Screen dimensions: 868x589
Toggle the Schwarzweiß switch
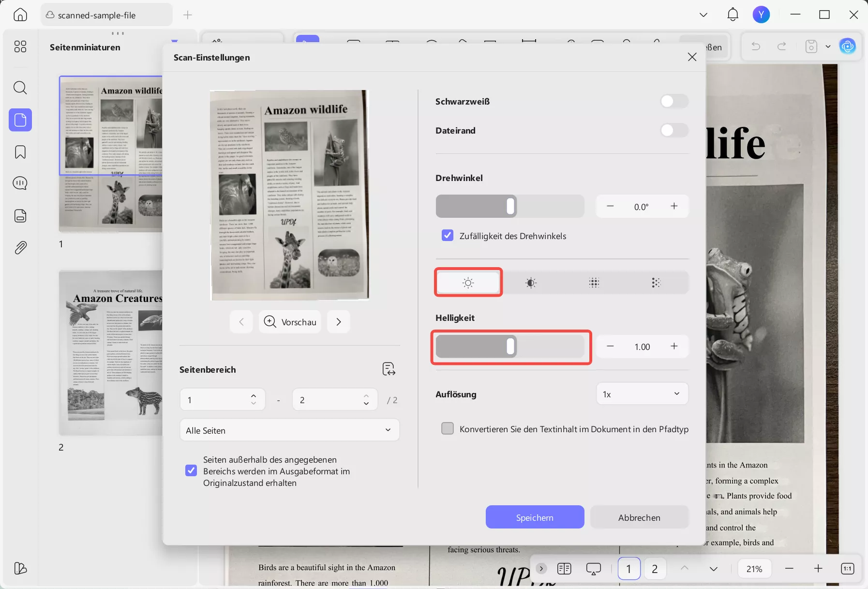(x=674, y=101)
